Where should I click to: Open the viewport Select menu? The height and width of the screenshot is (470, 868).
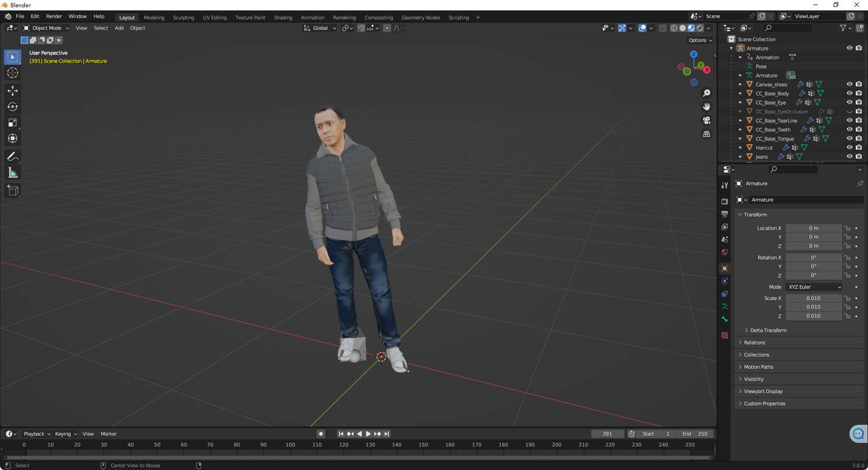tap(101, 28)
